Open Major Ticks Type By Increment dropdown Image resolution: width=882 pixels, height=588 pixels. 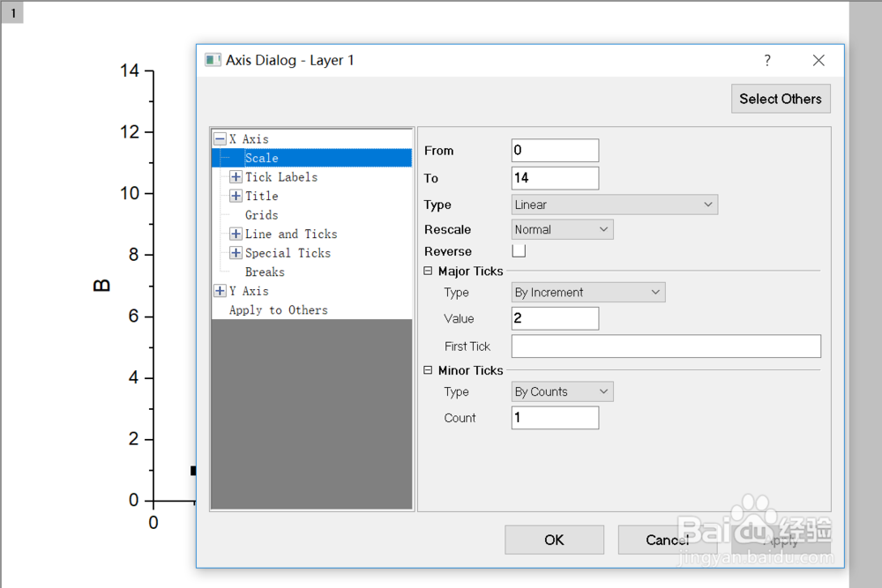pyautogui.click(x=587, y=293)
